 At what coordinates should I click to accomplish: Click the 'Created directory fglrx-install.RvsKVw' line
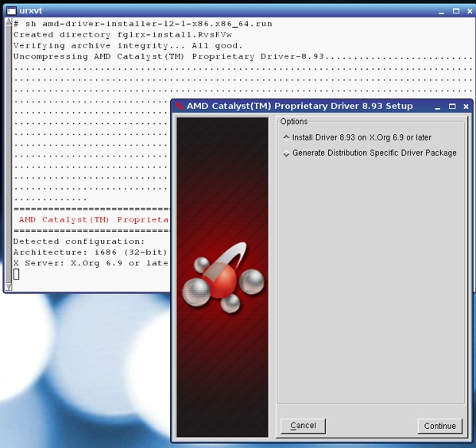122,35
